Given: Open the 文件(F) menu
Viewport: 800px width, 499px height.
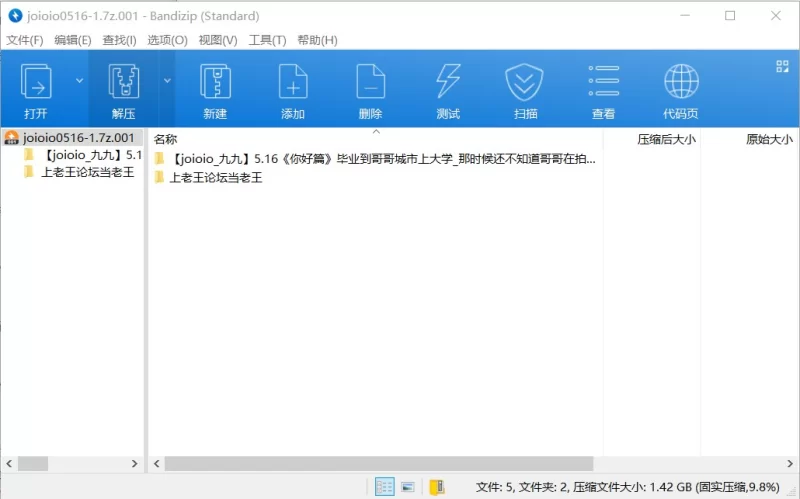Looking at the screenshot, I should (24, 40).
